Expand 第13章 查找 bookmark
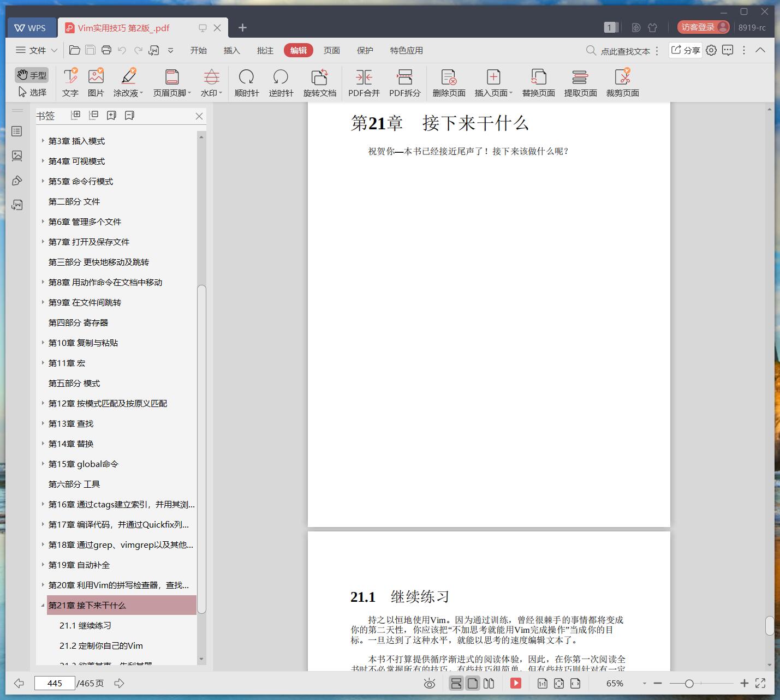Screen dimensions: 780x700 click(x=43, y=423)
